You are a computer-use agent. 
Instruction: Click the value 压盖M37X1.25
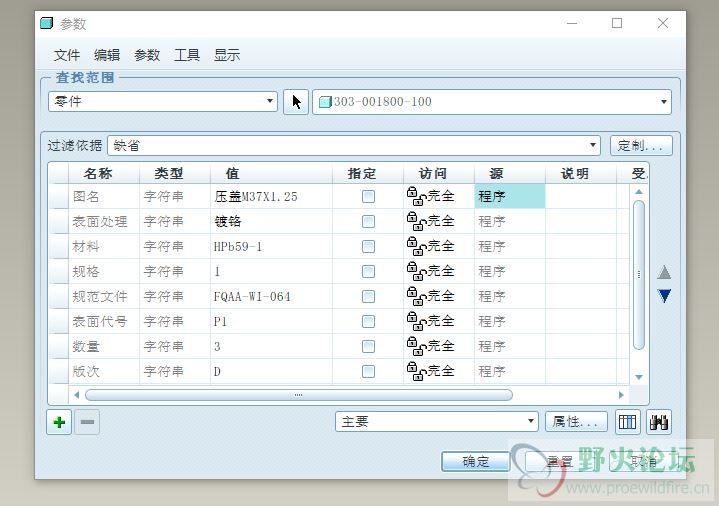(x=256, y=196)
